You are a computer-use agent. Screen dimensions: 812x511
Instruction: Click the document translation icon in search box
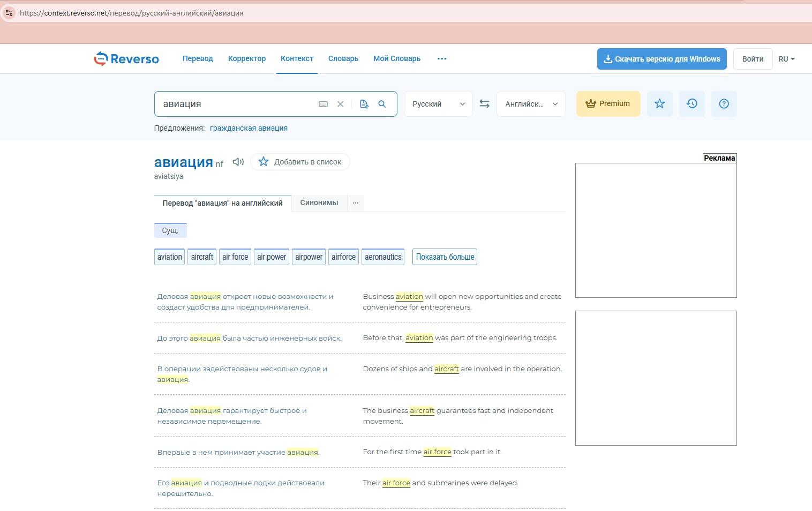click(364, 104)
